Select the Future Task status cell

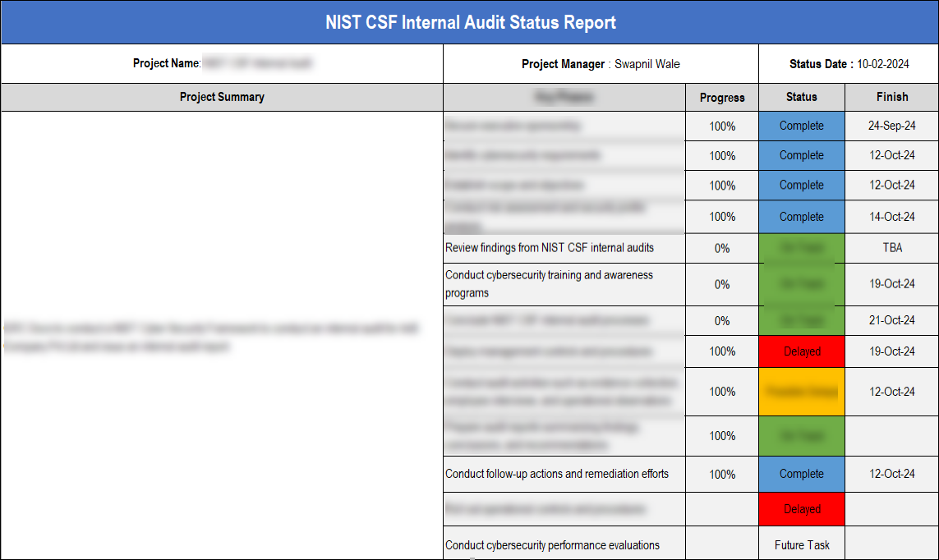(x=801, y=544)
